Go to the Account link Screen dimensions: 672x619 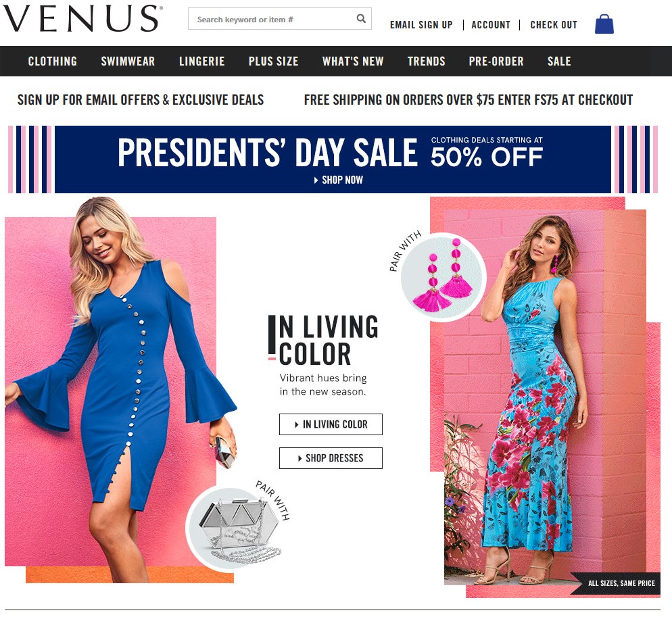coord(491,25)
